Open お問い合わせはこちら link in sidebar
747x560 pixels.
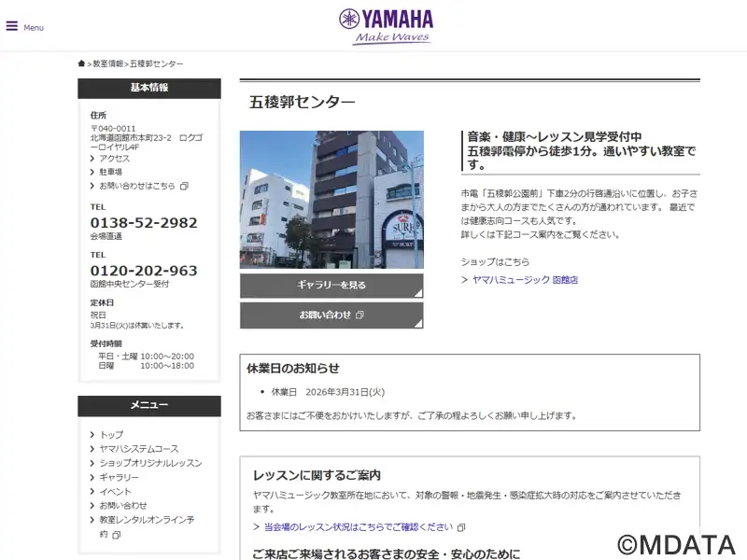coord(137,186)
